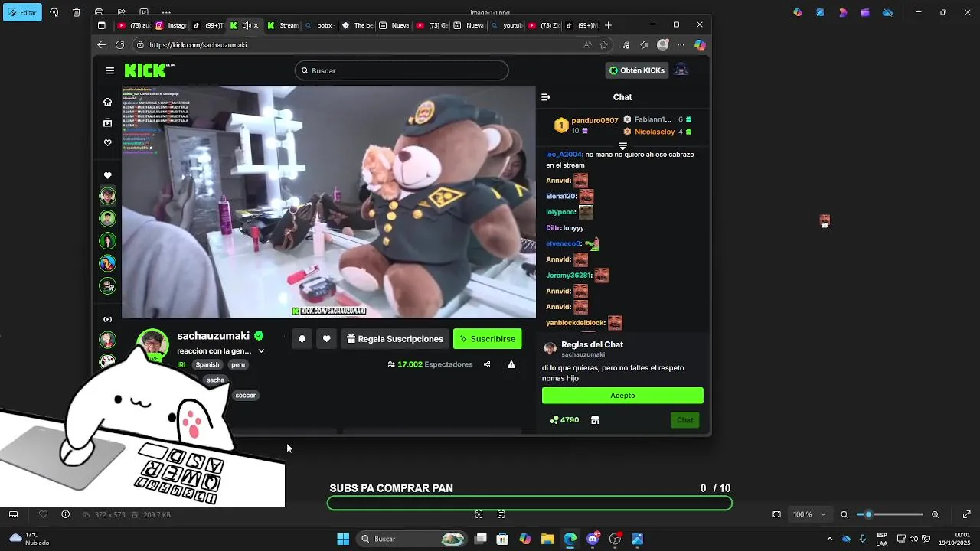Image resolution: width=980 pixels, height=551 pixels.
Task: Click the 372 x 573 dimensions text
Action: [109, 515]
